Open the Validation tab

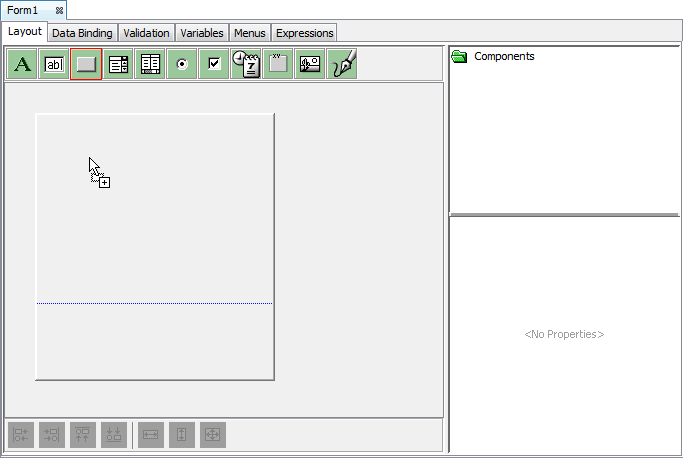click(x=146, y=33)
